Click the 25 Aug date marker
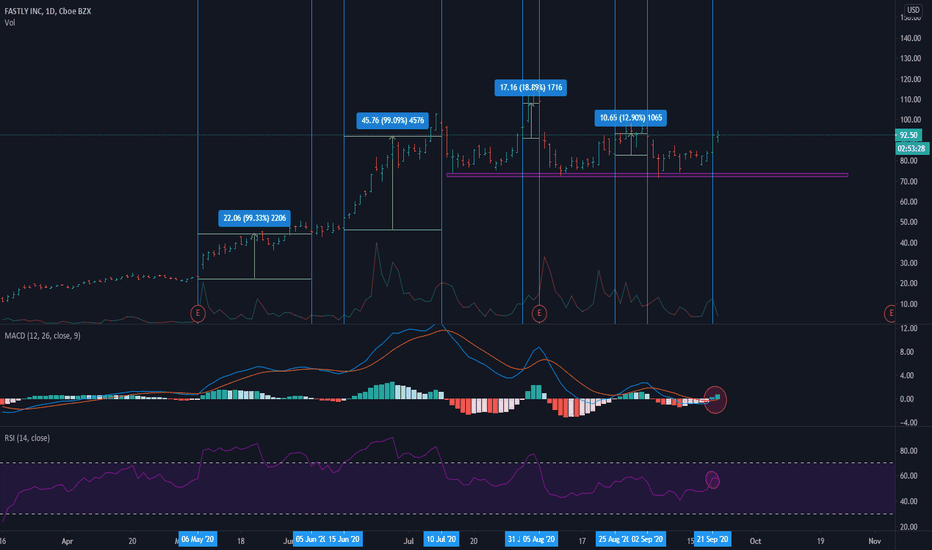The height and width of the screenshot is (550, 932). point(612,539)
